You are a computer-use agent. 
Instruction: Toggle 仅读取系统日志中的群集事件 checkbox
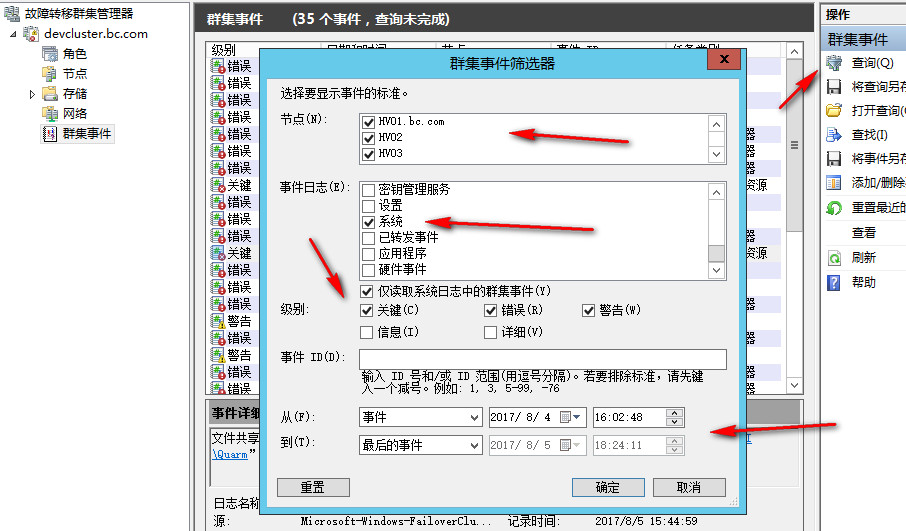pyautogui.click(x=366, y=291)
